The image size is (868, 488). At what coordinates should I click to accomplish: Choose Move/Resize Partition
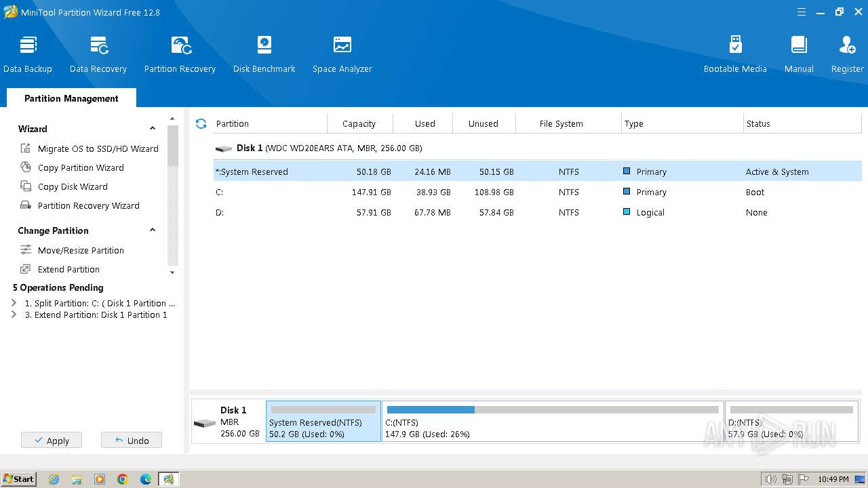72,250
